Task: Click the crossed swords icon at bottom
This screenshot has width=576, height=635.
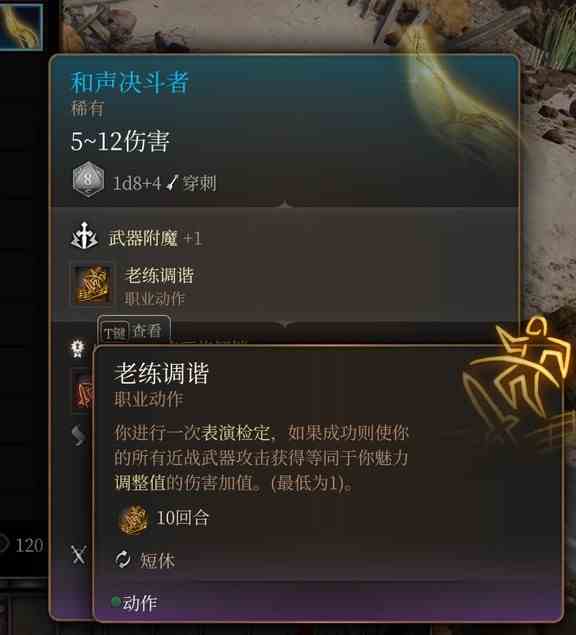Action: [79, 554]
